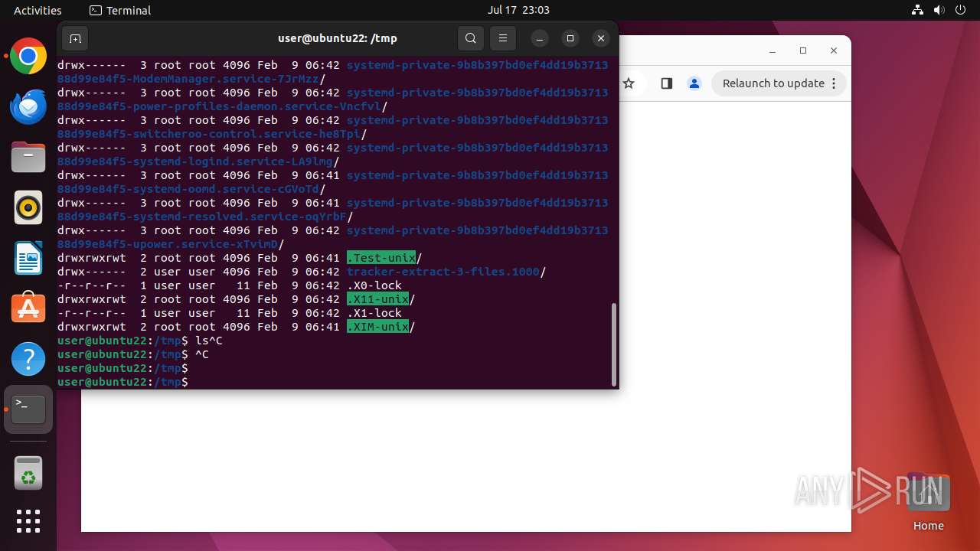Launch LibreOffice Writer from the dock
The height and width of the screenshot is (551, 980).
coord(28,258)
